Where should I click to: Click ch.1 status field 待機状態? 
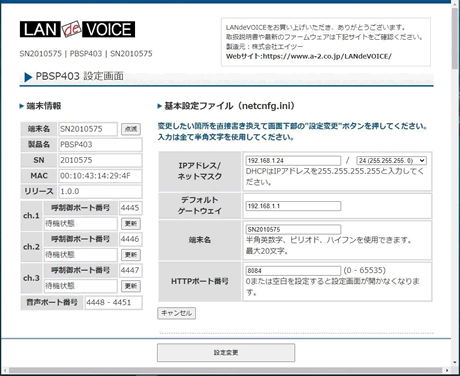point(81,224)
